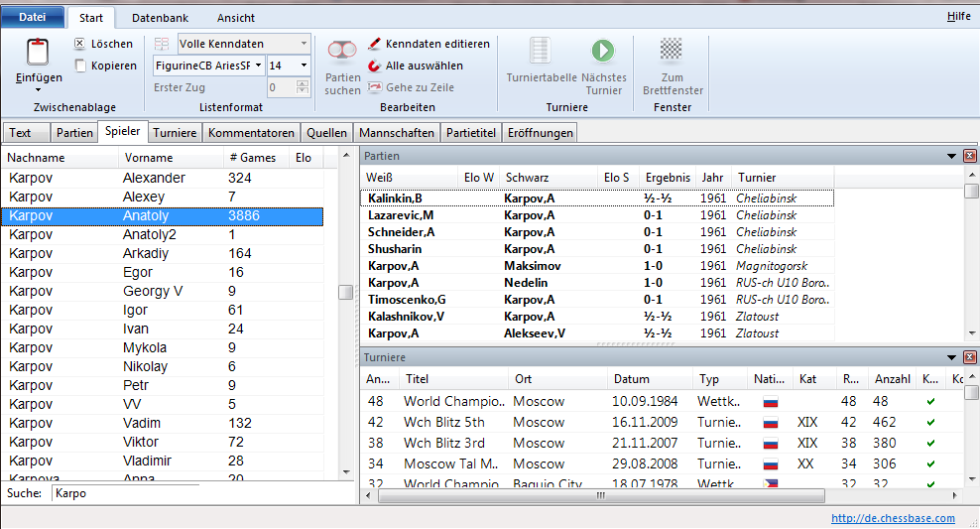Select the game Timoscenko,G vs Karpov,A
980x529 pixels.
point(597,300)
